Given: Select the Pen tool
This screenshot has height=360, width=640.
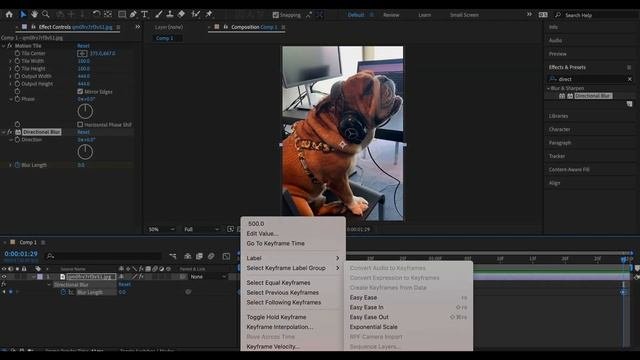Looking at the screenshot, I should (x=133, y=14).
